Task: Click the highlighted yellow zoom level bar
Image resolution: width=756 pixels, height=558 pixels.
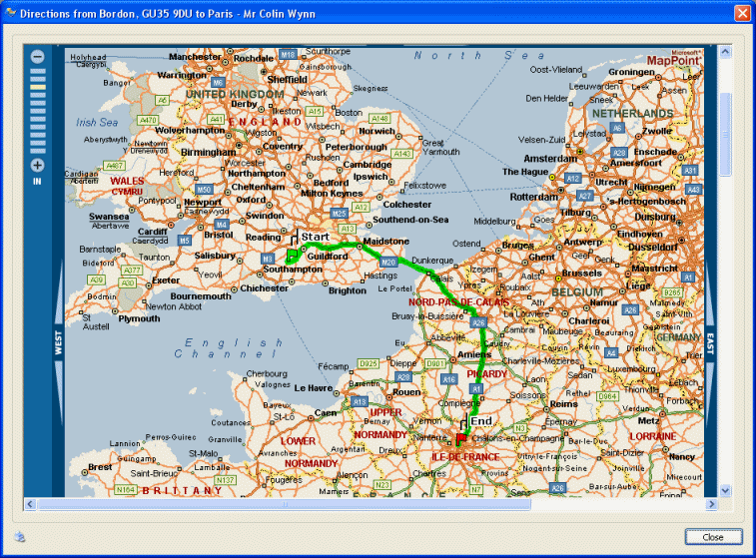Action: pyautogui.click(x=38, y=89)
